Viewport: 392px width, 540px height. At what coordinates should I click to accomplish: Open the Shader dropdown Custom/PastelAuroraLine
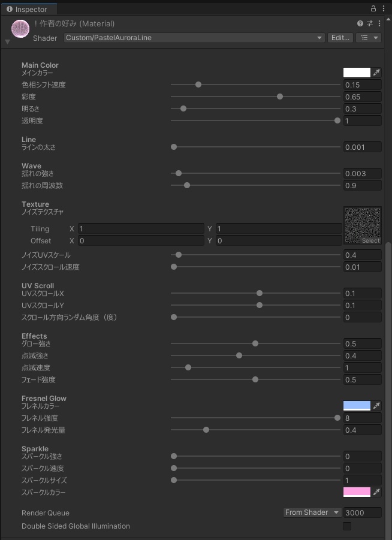click(x=194, y=38)
